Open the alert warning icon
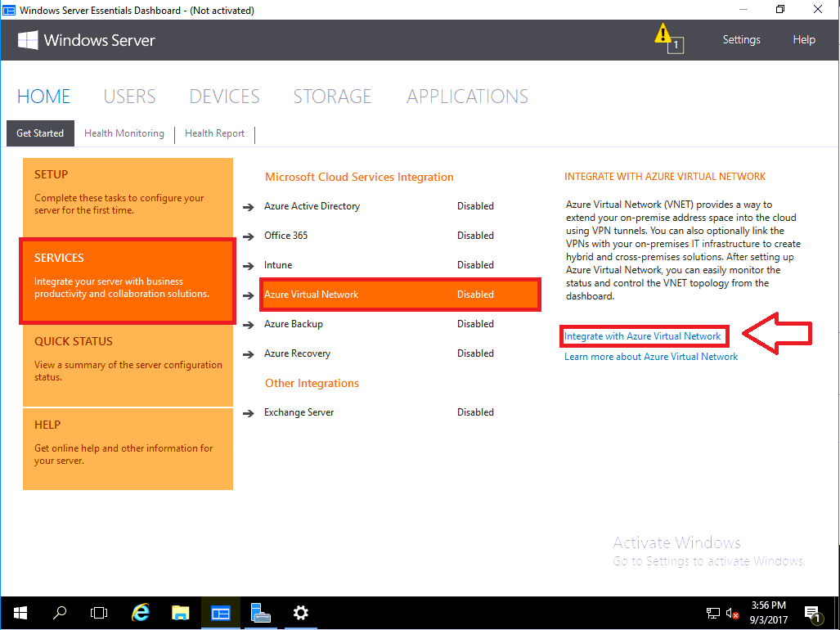The height and width of the screenshot is (630, 840). click(668, 38)
